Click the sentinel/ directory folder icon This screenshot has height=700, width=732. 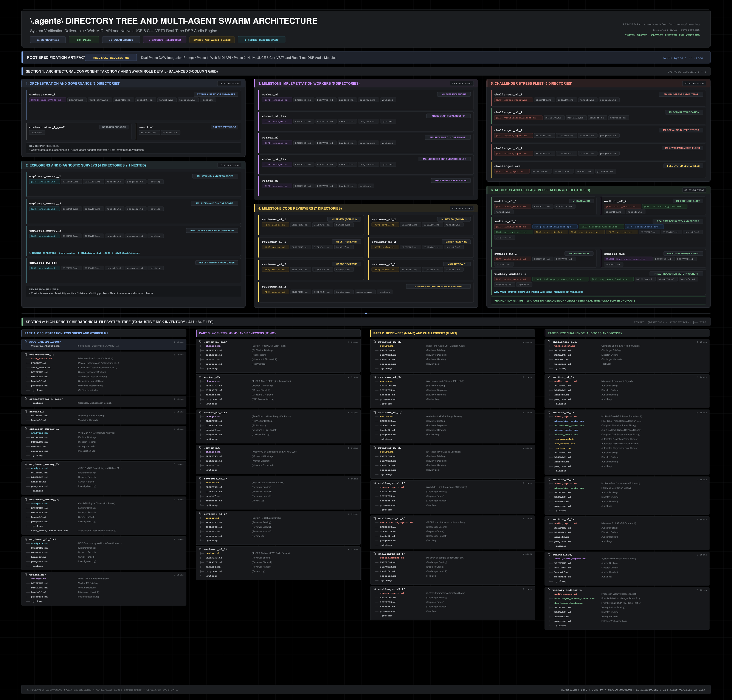click(26, 412)
